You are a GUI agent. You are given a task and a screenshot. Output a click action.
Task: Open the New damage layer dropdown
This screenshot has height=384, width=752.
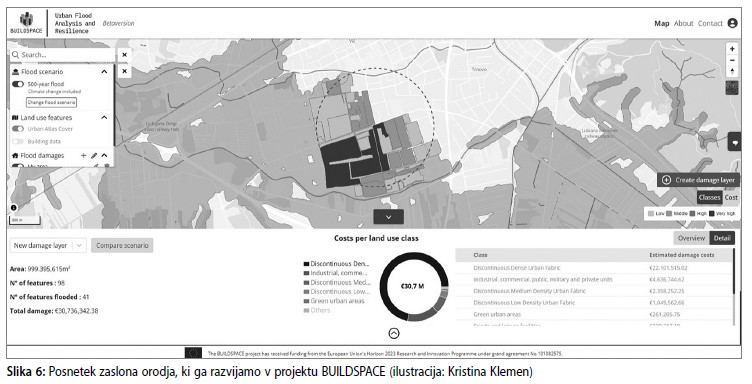point(48,245)
